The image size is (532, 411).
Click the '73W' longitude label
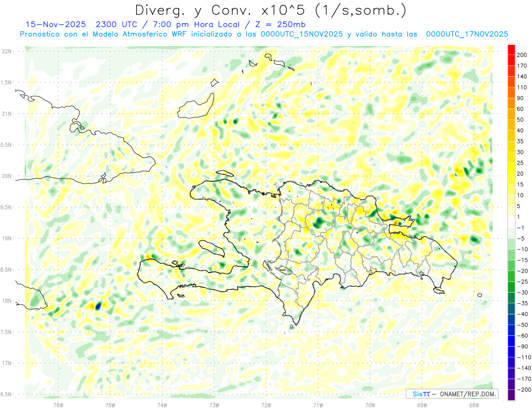pos(214,405)
